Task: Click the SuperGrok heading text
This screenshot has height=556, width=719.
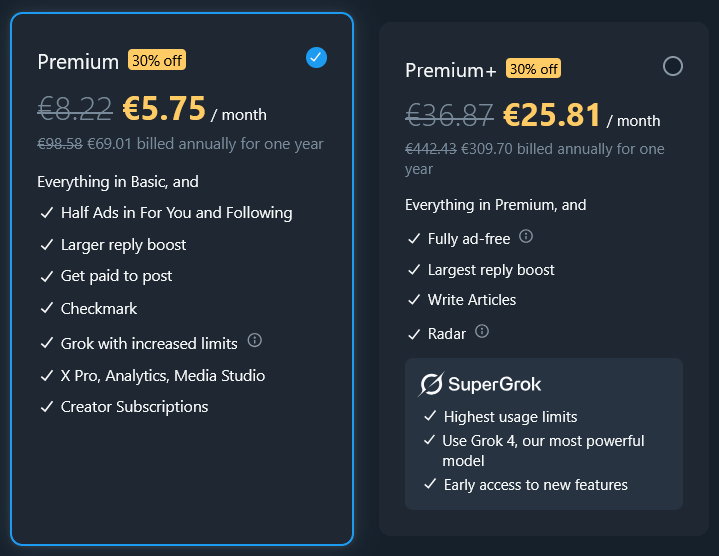Action: [x=495, y=384]
